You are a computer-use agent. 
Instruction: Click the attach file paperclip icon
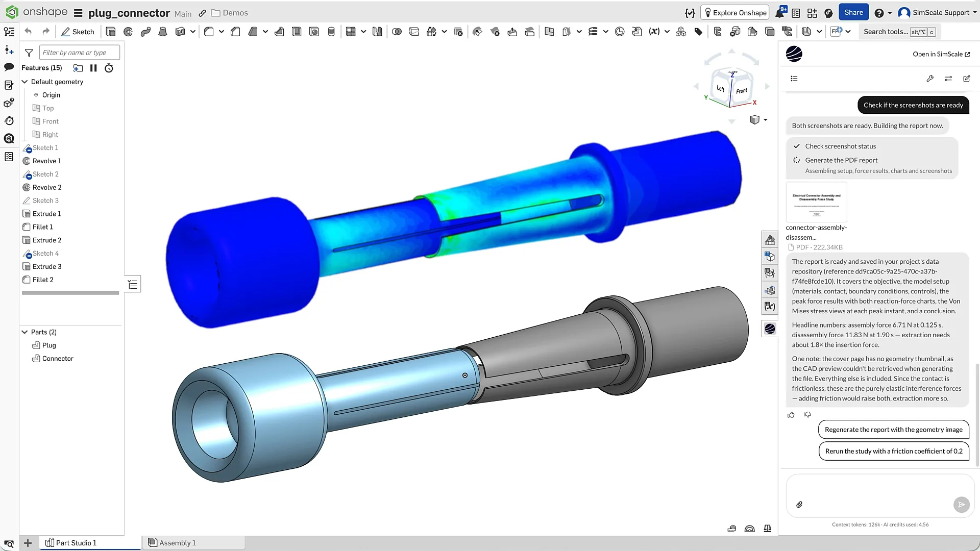(x=799, y=505)
